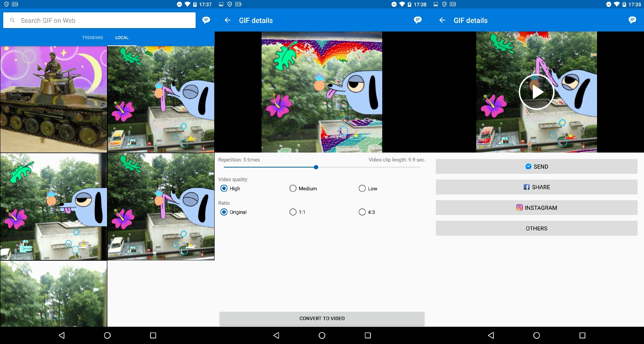Click the OTHERS share button
644x344 pixels.
[x=536, y=228]
